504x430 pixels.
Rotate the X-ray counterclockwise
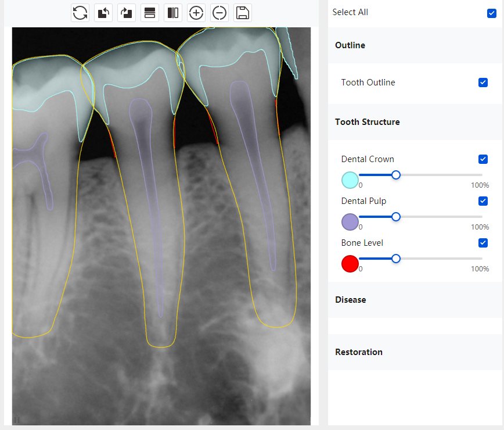click(103, 13)
